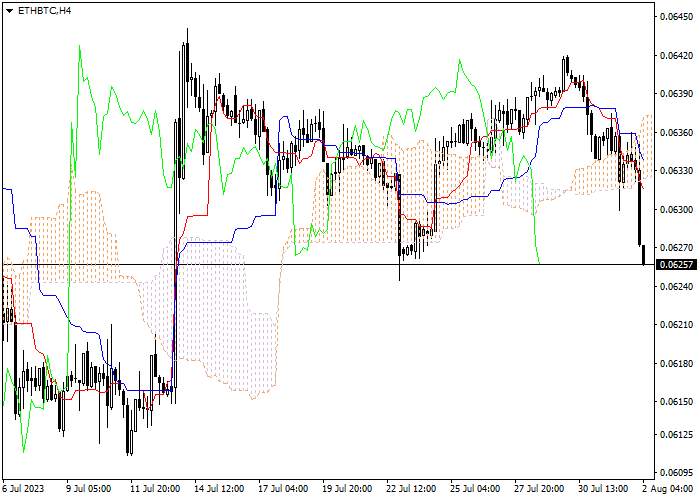Click the current price label 0.06257
The height and width of the screenshot is (500, 700).
tap(677, 265)
